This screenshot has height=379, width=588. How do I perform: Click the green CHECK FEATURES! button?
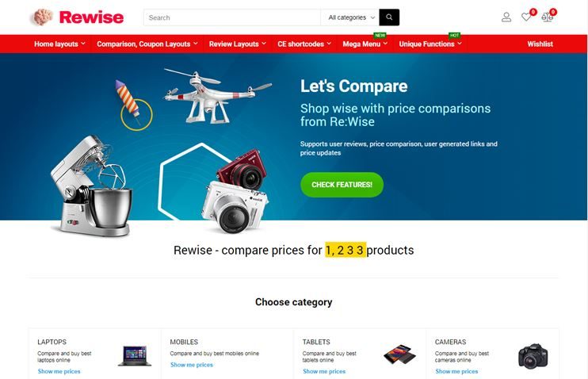point(342,185)
